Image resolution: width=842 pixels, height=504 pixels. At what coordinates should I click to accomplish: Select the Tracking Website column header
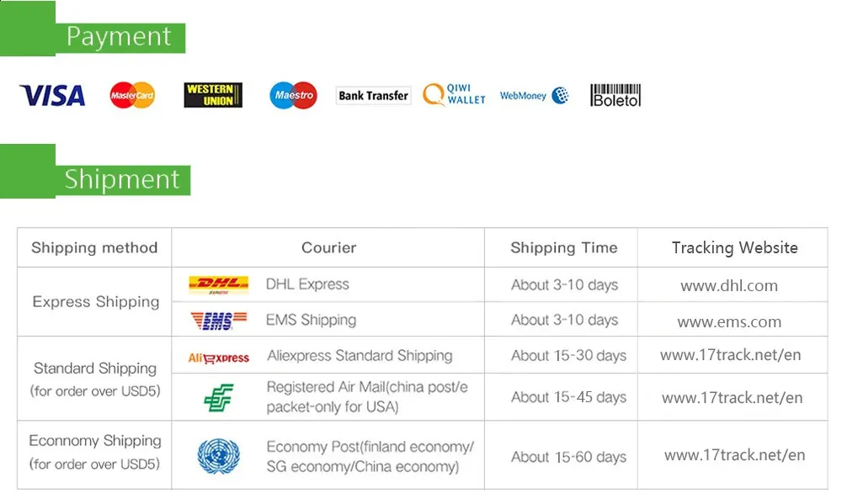[734, 247]
